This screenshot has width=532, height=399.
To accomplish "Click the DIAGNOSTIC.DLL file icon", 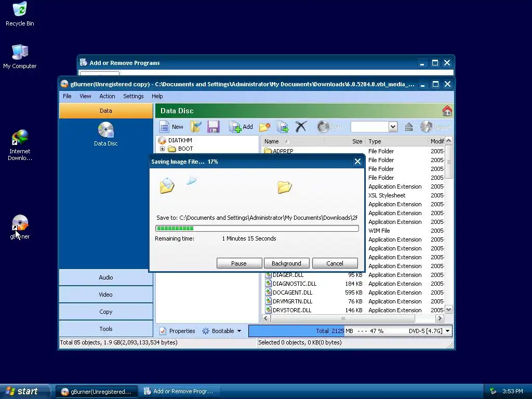I will click(x=269, y=283).
